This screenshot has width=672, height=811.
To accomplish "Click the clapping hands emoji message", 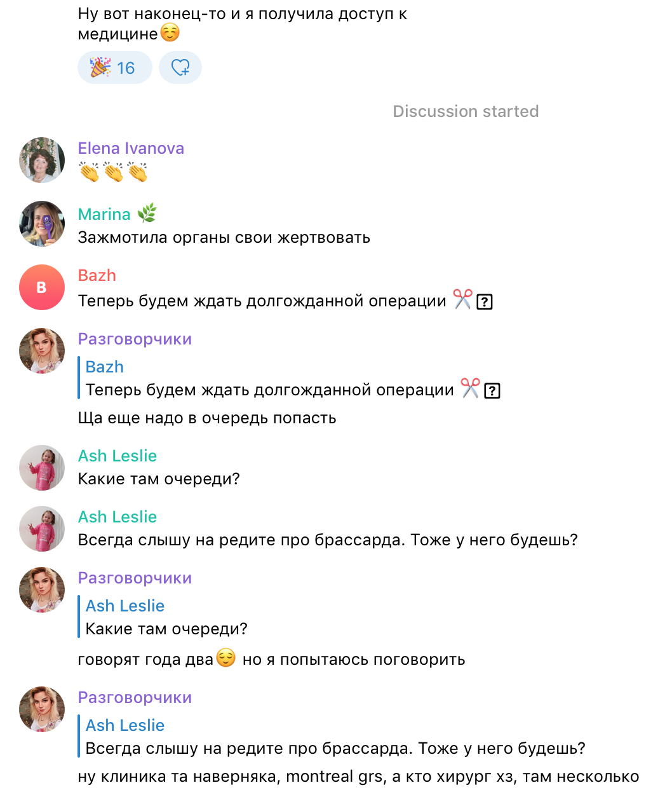I will (x=114, y=172).
